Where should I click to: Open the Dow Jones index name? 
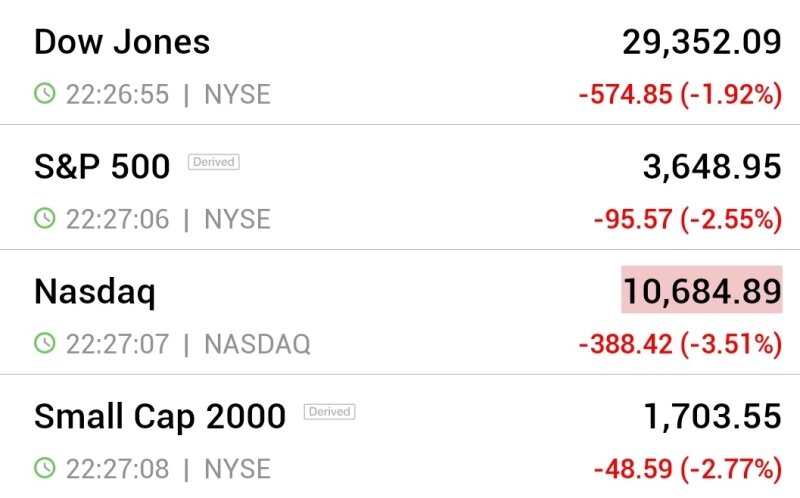122,42
